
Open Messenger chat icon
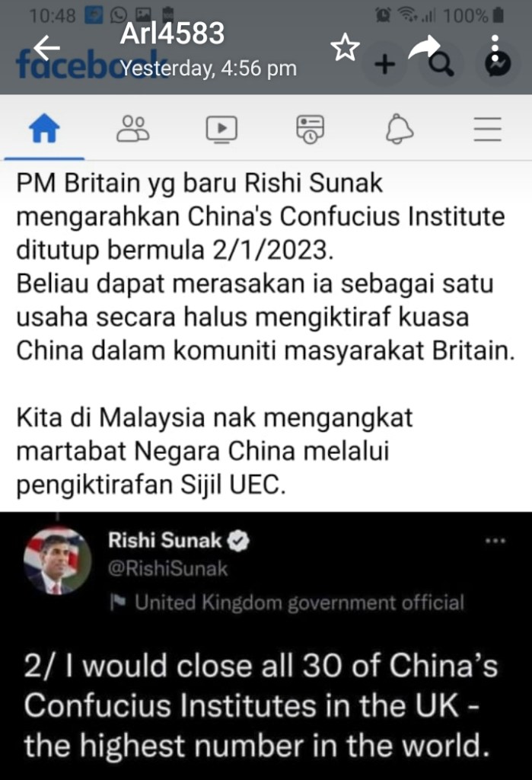tap(499, 66)
